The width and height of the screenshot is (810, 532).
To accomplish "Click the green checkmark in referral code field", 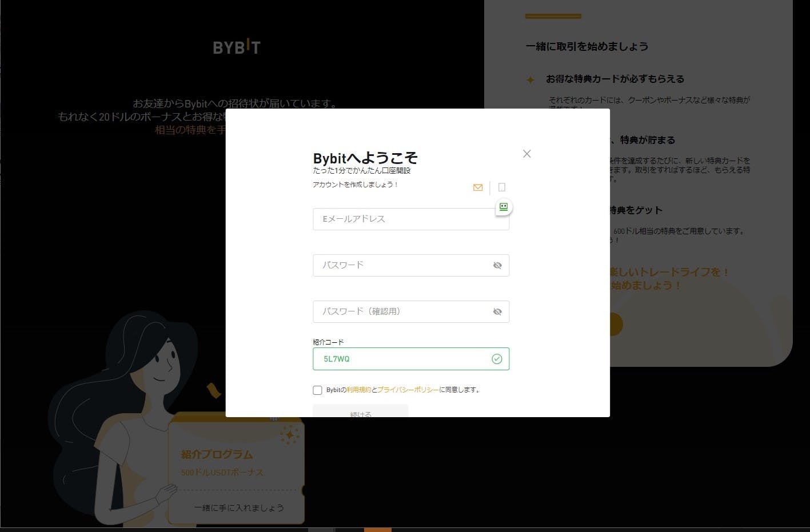I will (x=497, y=359).
